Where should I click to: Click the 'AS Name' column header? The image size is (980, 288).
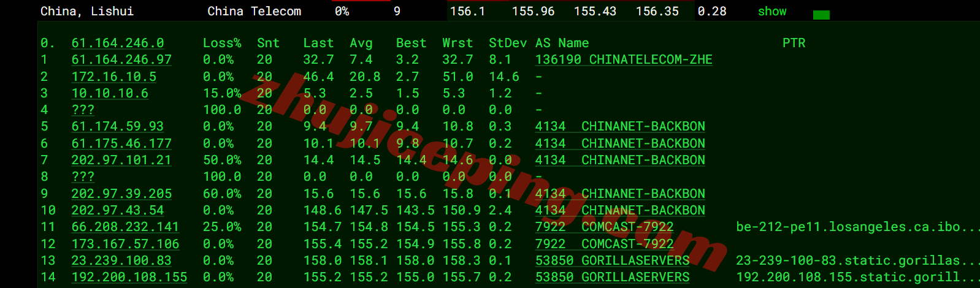click(562, 43)
